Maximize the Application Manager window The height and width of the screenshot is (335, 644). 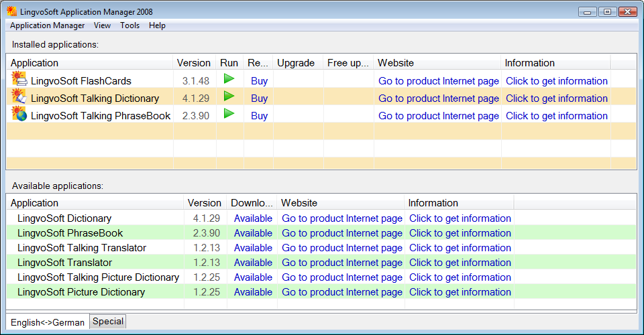(608, 12)
